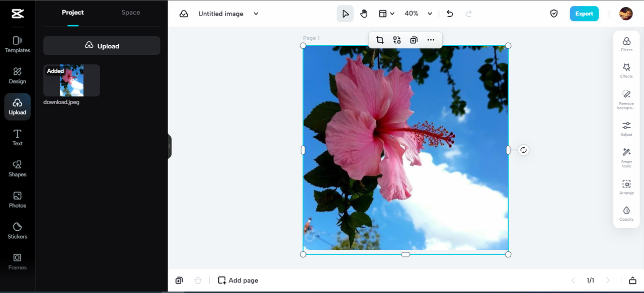The width and height of the screenshot is (644, 293).
Task: Duplicate the image from floating toolbar
Action: pyautogui.click(x=414, y=40)
